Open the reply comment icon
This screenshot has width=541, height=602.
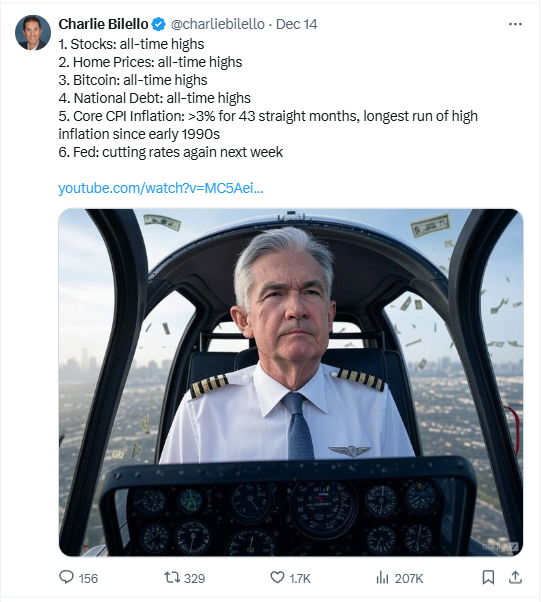66,577
